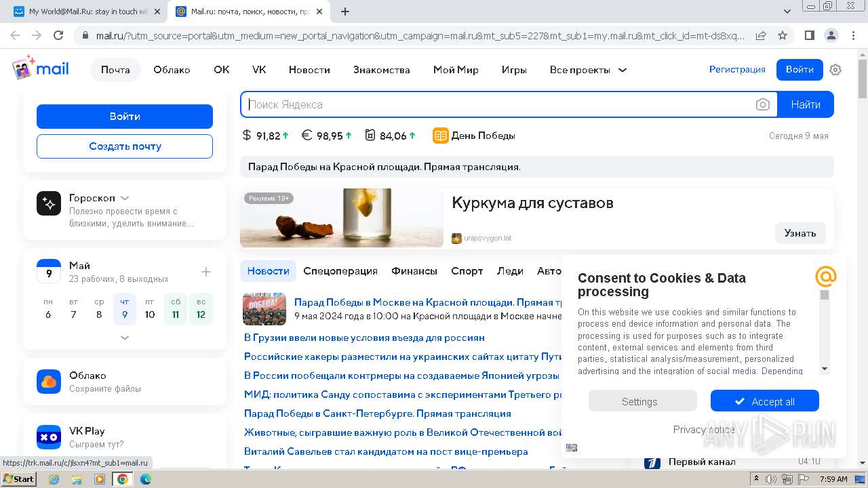Select the Спецоперация news tab
868x488 pixels.
coord(340,271)
